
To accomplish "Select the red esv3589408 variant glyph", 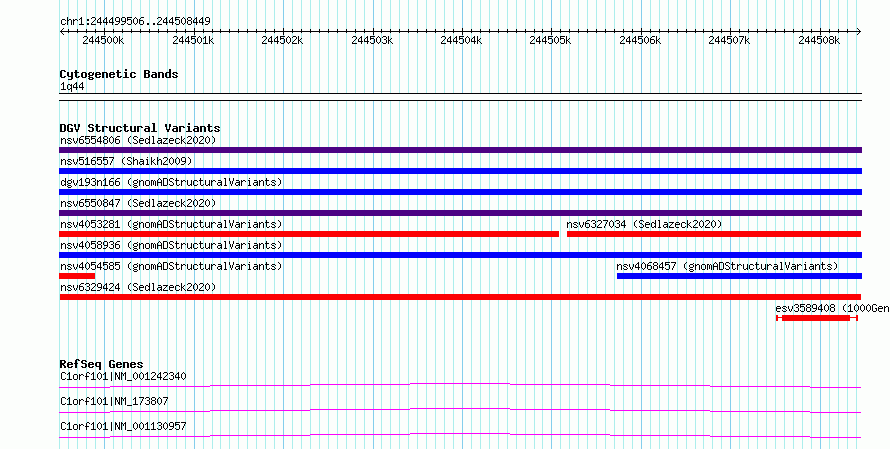I will click(817, 318).
